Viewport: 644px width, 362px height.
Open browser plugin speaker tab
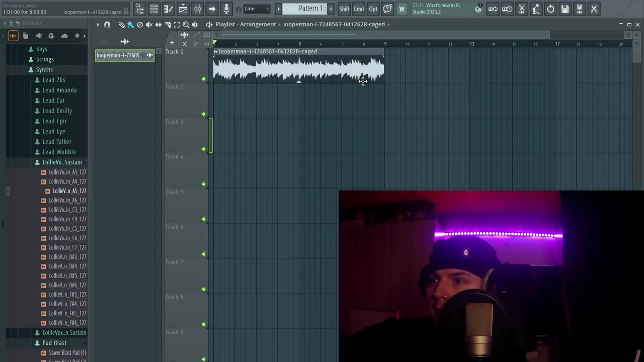[39, 36]
